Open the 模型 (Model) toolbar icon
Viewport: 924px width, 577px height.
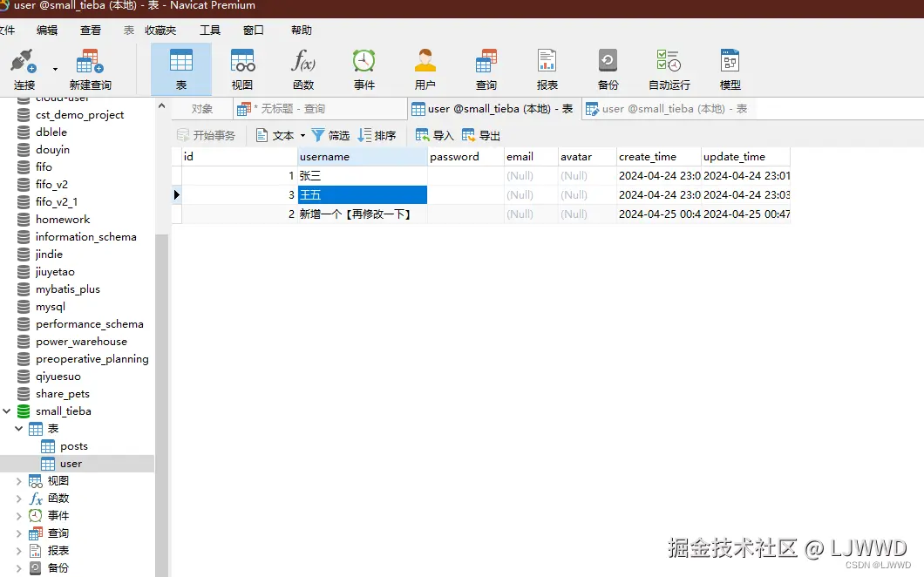[730, 68]
